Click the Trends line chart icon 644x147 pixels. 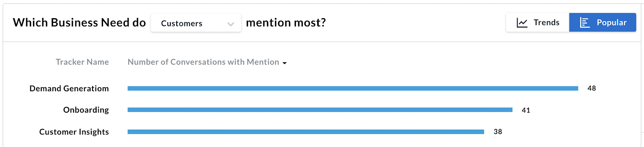click(522, 23)
